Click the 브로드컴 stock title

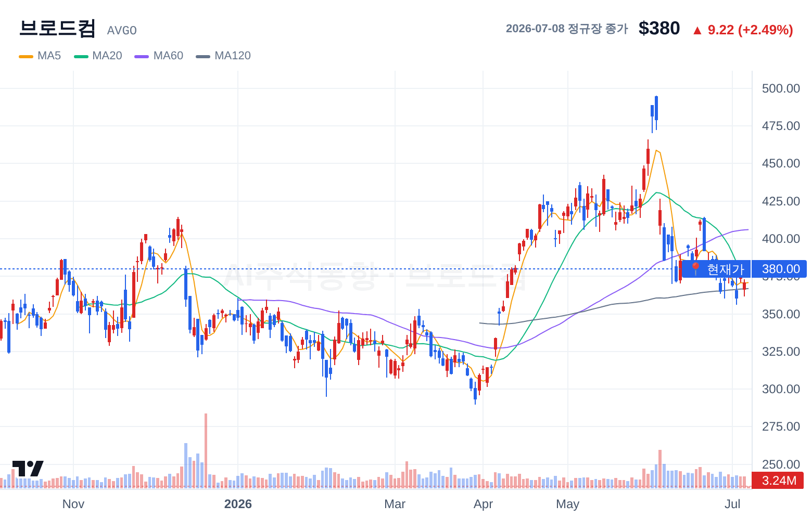[x=57, y=28]
